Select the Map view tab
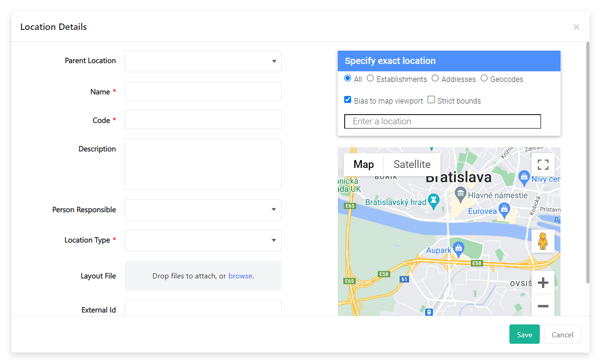This screenshot has width=601, height=364. click(x=364, y=164)
